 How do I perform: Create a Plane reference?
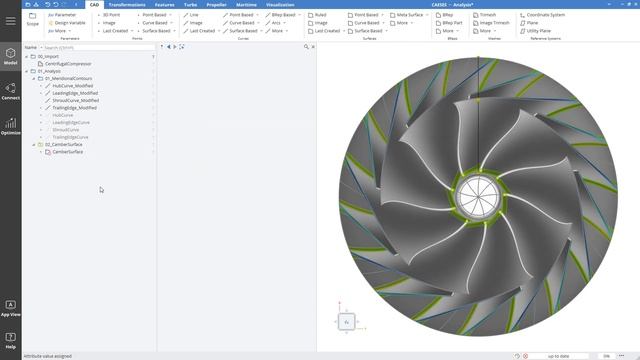pos(529,23)
